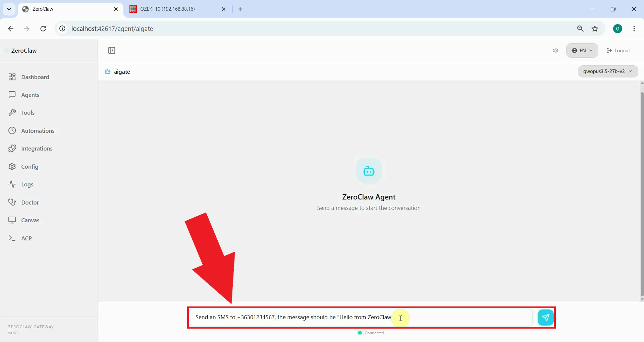
Task: Open Canvas monitor icon
Action: click(12, 220)
